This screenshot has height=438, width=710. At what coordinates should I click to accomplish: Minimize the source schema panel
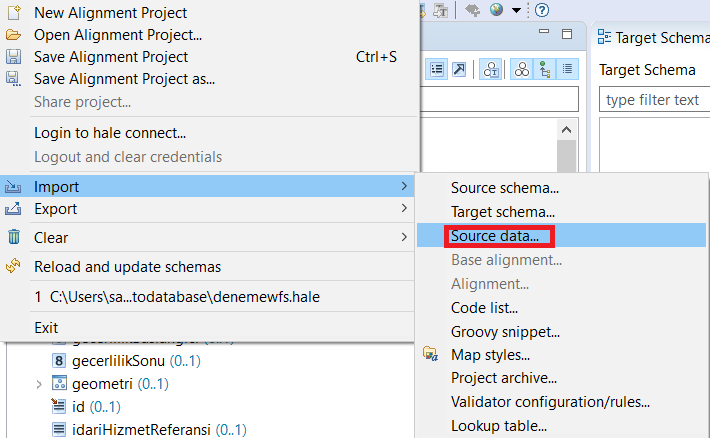544,32
